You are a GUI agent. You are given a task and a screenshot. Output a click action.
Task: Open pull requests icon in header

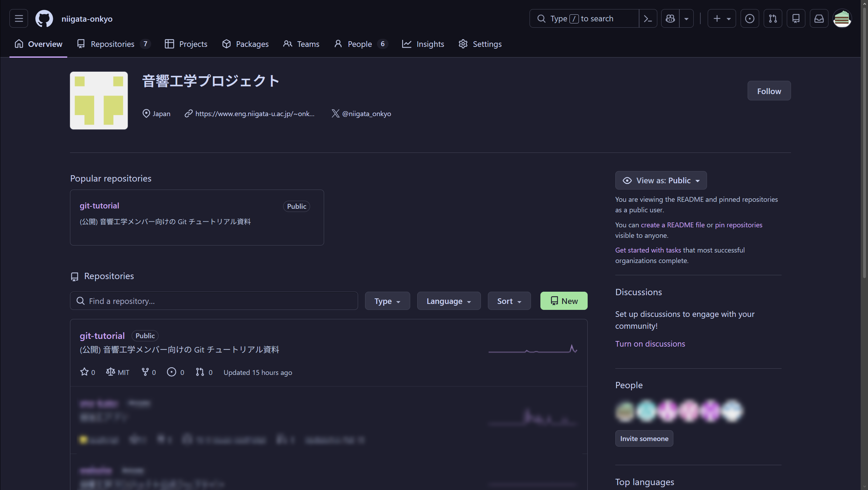[x=773, y=19]
